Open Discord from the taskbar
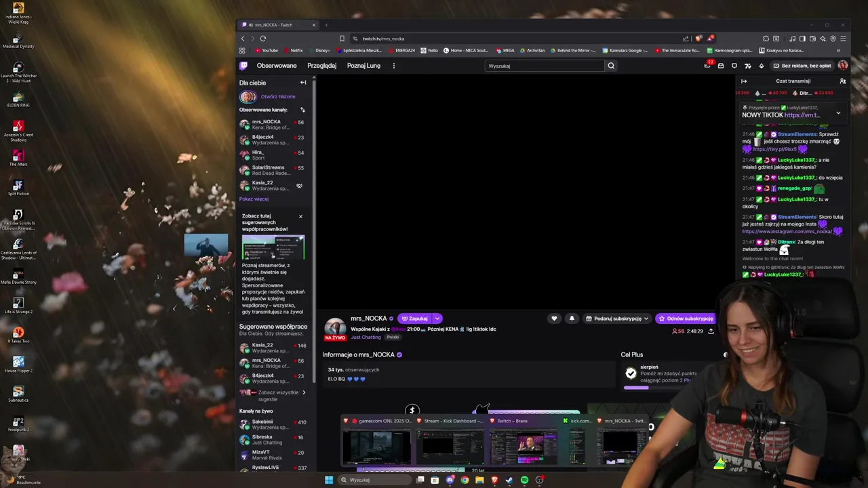 [x=450, y=480]
